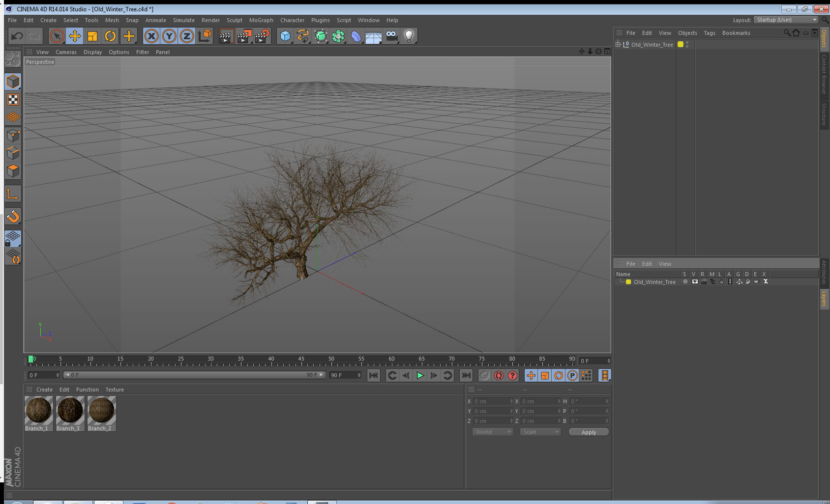Toggle Locked Workplane icon
This screenshot has height=504, width=830.
click(13, 239)
